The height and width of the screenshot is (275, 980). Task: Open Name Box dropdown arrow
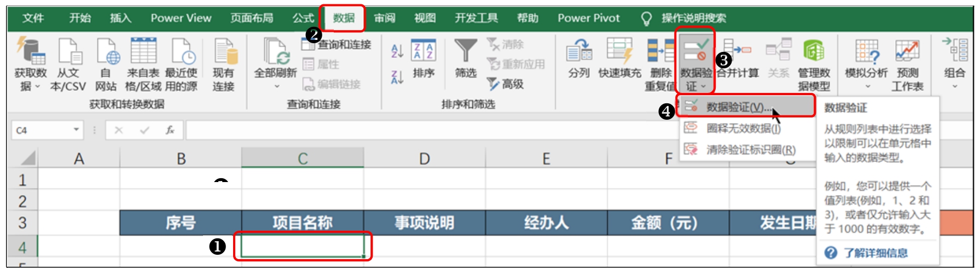[76, 130]
